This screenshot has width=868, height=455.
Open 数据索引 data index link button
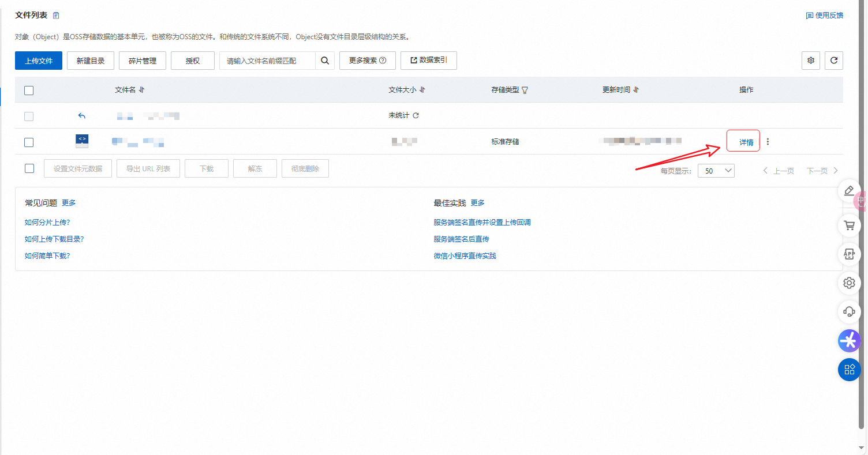coord(429,61)
